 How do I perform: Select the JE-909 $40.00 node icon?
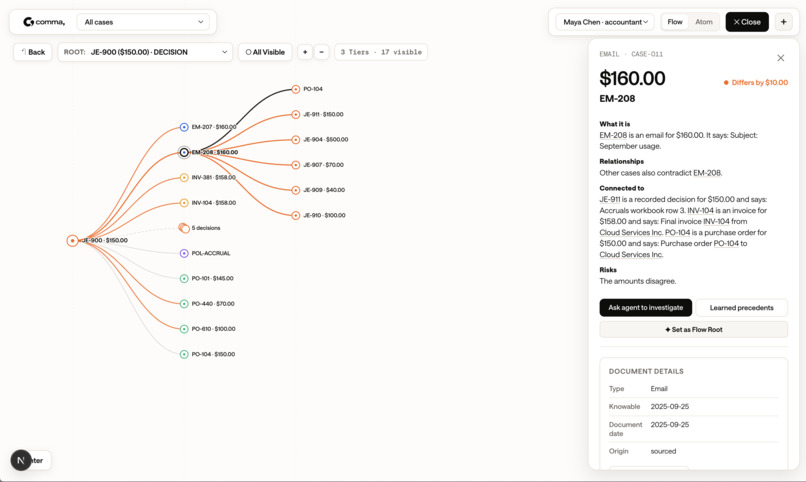pyautogui.click(x=296, y=190)
